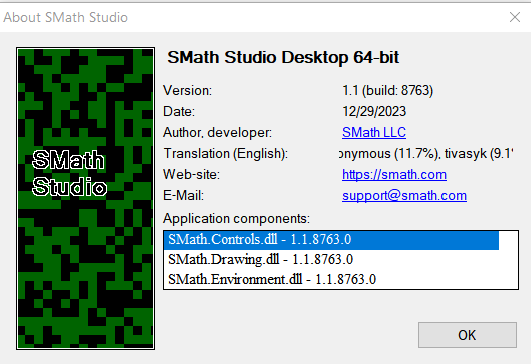
Task: Open the SMath LLC developer link
Action: coord(374,132)
